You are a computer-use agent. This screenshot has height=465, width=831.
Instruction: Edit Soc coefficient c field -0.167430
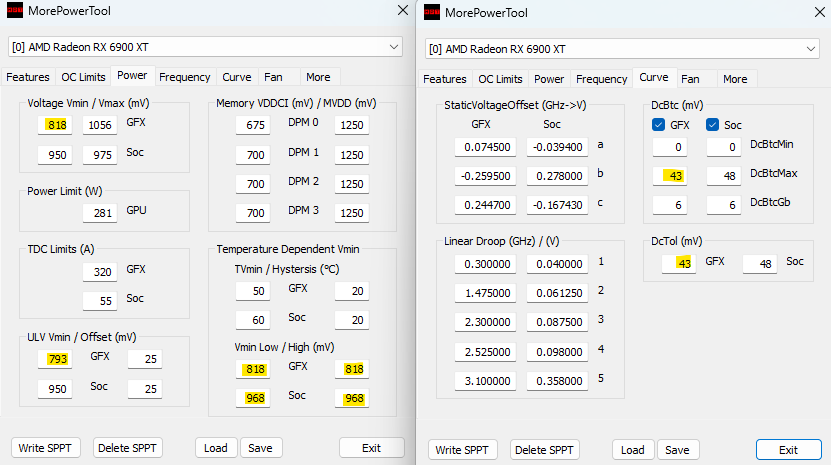(x=557, y=205)
